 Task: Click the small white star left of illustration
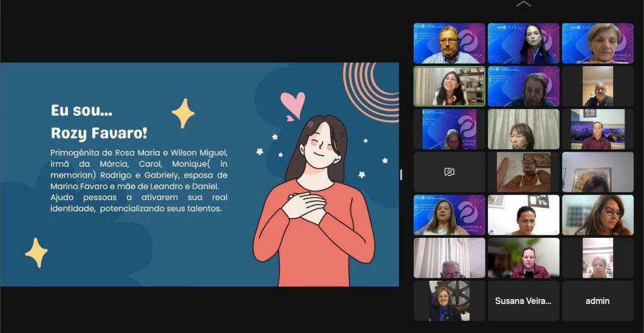(259, 152)
